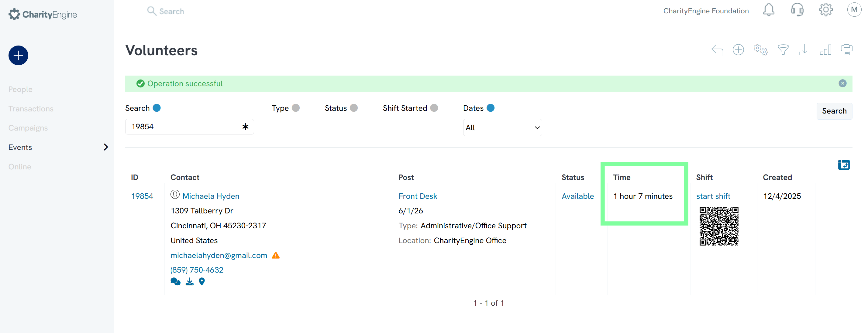Image resolution: width=868 pixels, height=333 pixels.
Task: Click the start shift link
Action: click(713, 196)
